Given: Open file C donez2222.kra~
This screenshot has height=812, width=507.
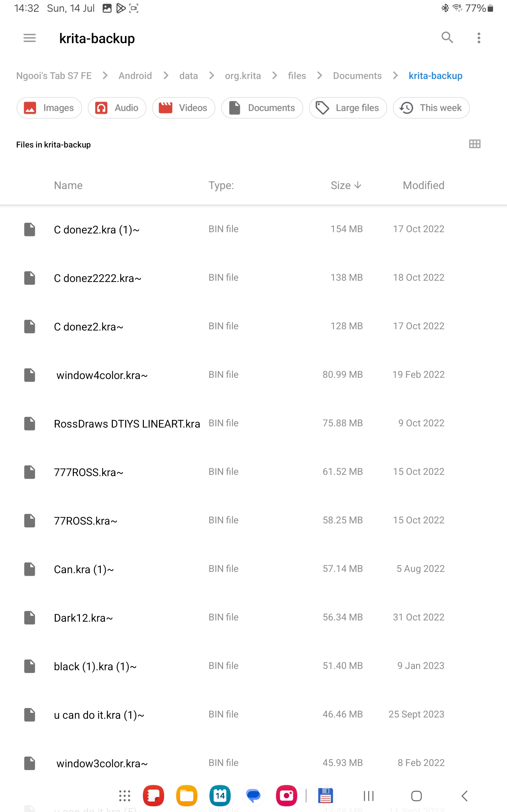Looking at the screenshot, I should [98, 278].
